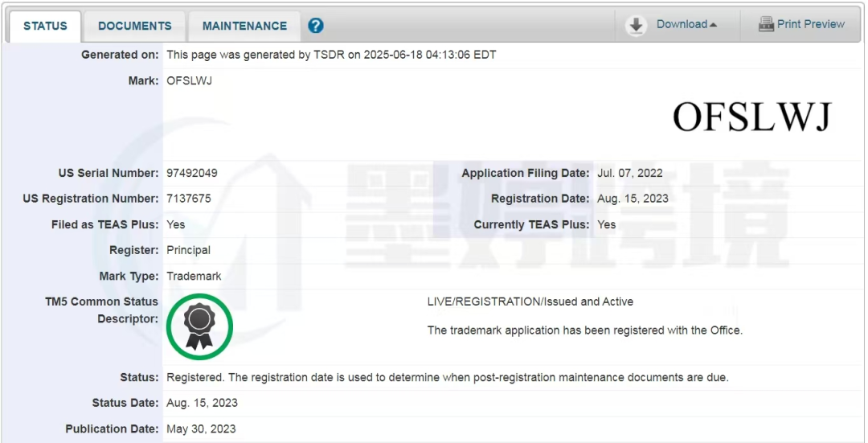Open the DOCUMENTS tab
The width and height of the screenshot is (868, 443).
[134, 26]
